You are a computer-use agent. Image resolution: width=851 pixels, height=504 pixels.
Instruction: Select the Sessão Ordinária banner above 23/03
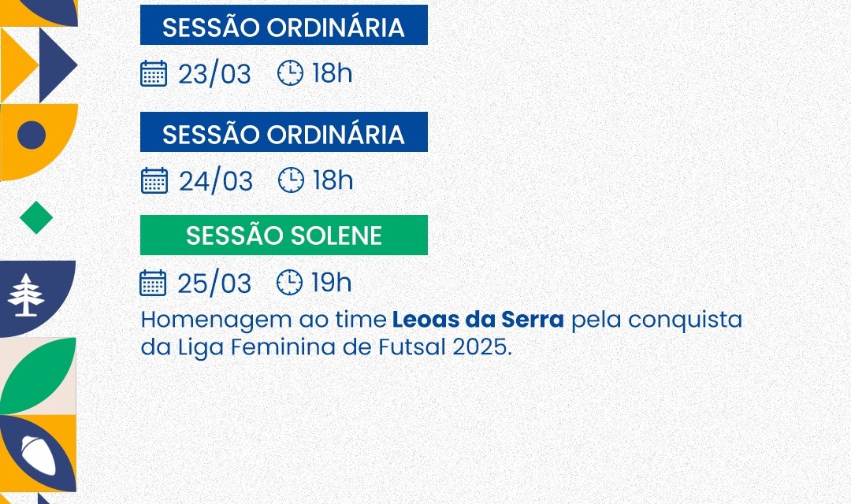tap(284, 28)
